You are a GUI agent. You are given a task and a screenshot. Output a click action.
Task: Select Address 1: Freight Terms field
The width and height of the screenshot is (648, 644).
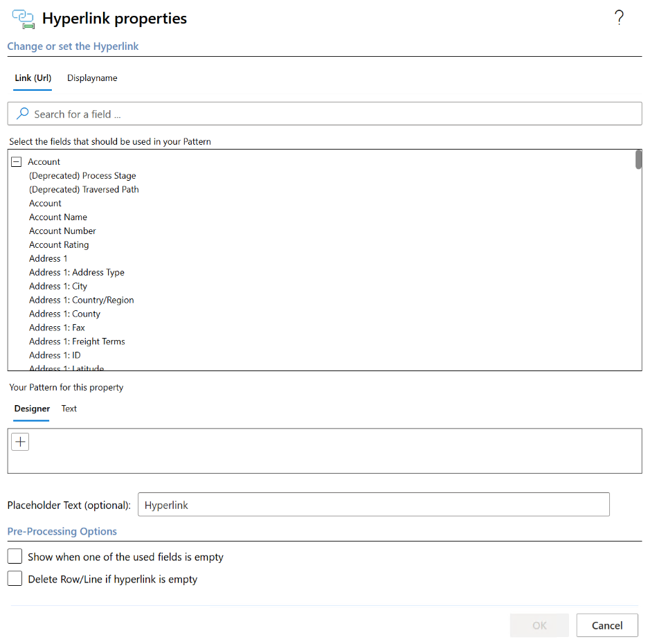tap(77, 341)
